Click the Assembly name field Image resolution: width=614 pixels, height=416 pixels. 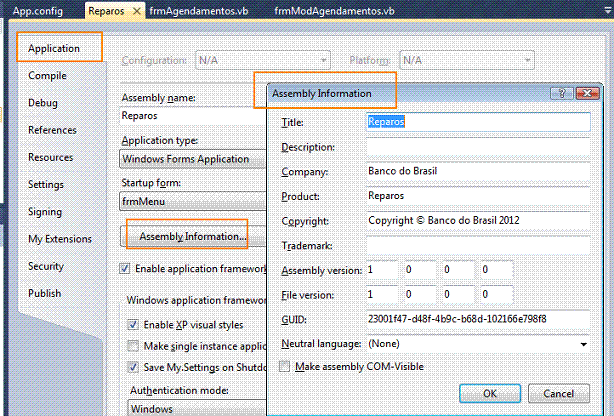point(193,116)
